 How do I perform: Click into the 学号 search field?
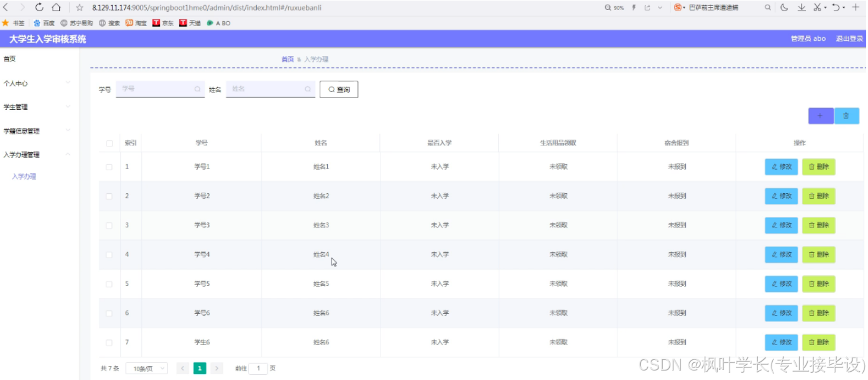point(160,89)
